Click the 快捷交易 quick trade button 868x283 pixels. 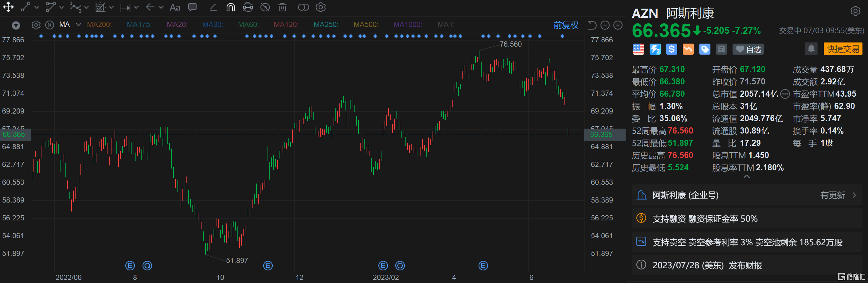(843, 49)
